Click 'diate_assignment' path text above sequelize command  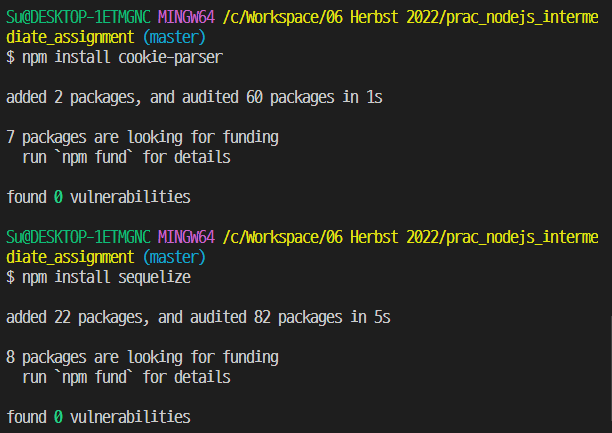70,257
